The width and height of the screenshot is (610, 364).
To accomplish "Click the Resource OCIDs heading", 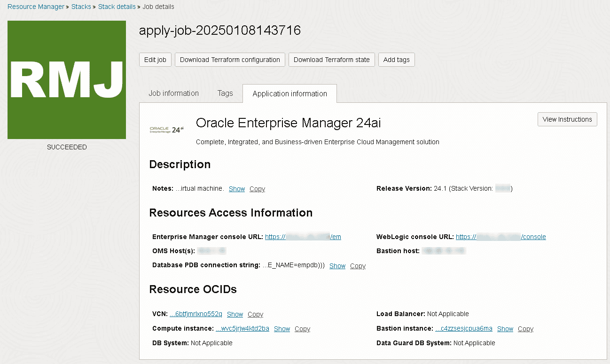I will coord(193,289).
